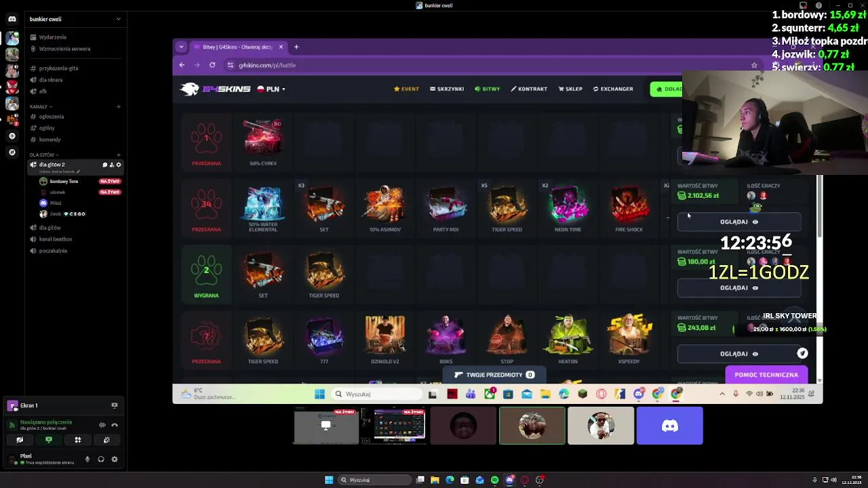Click OGLĄDAJ for the 180,00 zł battle

(739, 287)
